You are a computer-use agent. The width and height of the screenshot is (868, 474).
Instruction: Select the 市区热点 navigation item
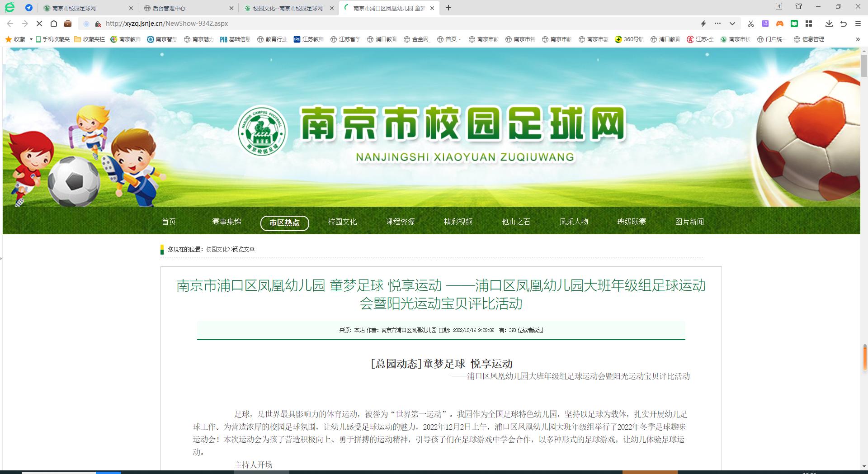click(x=285, y=223)
